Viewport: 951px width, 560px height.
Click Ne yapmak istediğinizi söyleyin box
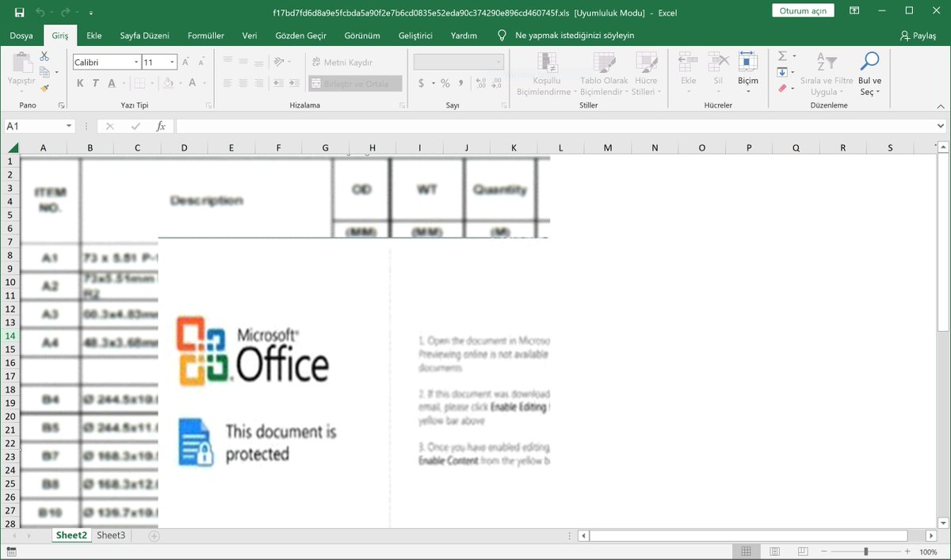[575, 36]
